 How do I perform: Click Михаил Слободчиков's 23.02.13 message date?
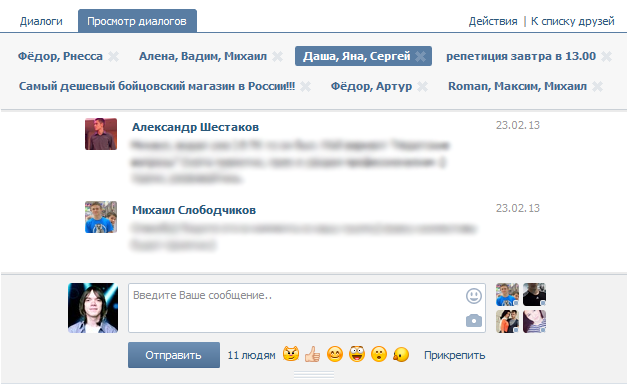(518, 208)
